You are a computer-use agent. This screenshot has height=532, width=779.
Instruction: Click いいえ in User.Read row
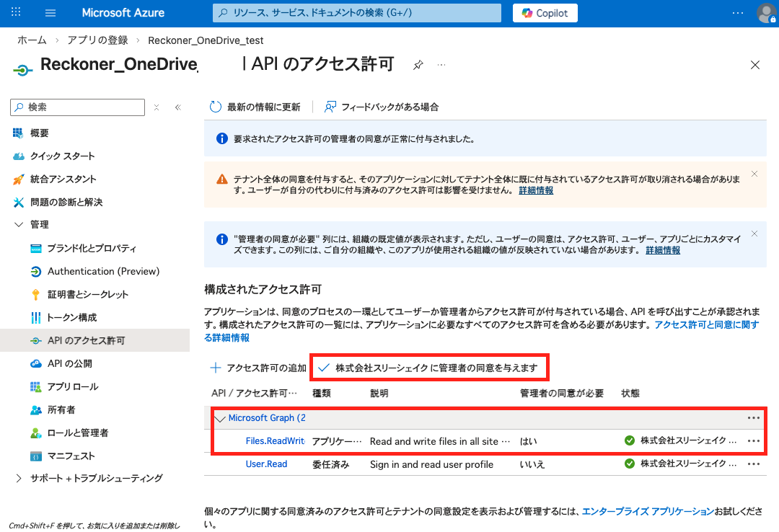coord(532,464)
